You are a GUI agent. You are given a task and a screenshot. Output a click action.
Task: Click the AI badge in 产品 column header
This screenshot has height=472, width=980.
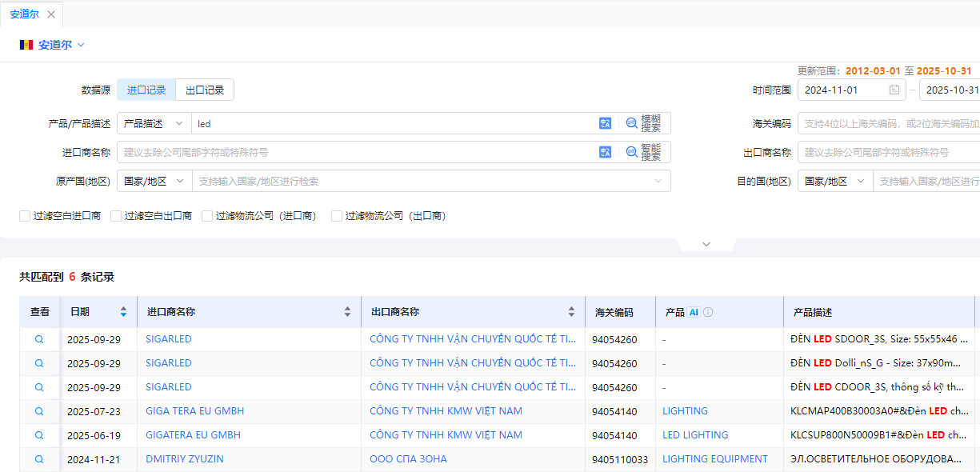[x=694, y=312]
